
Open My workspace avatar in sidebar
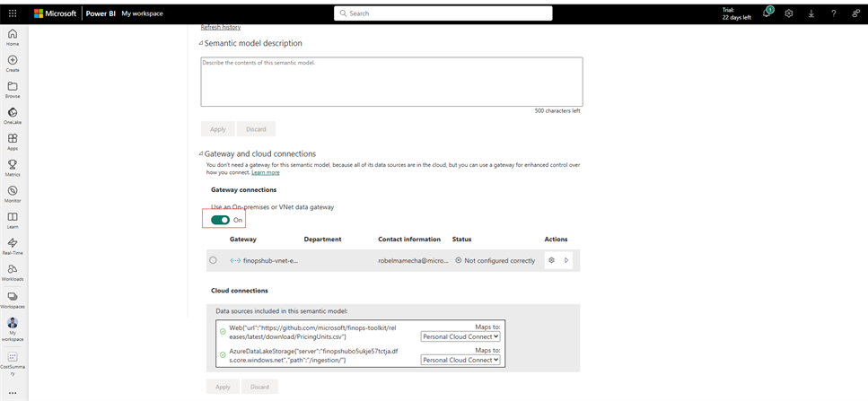[13, 330]
